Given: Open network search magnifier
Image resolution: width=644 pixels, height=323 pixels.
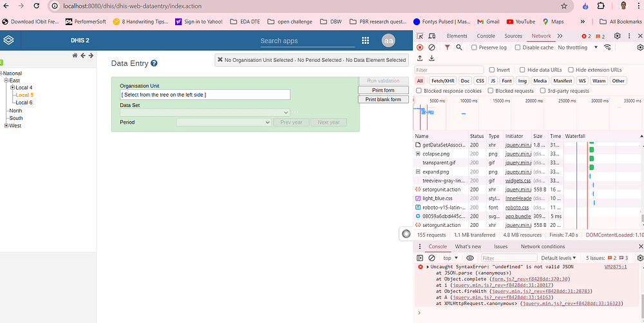Looking at the screenshot, I should pos(459,48).
